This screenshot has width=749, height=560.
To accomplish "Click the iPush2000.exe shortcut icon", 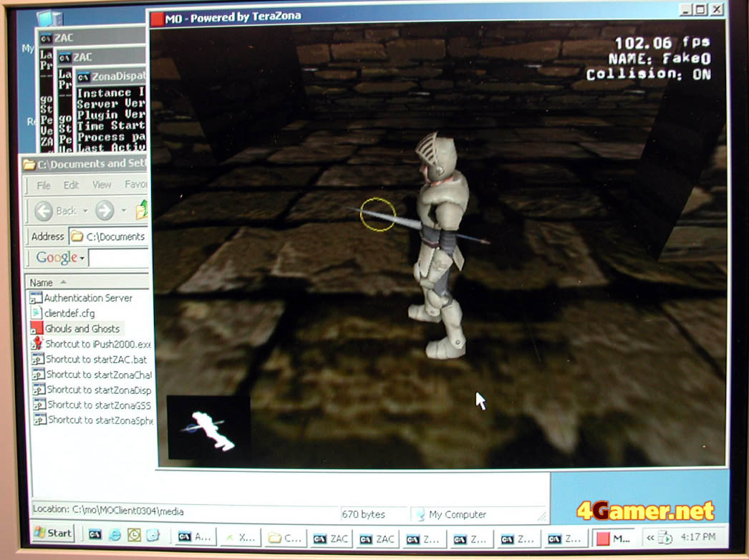I will tap(38, 344).
